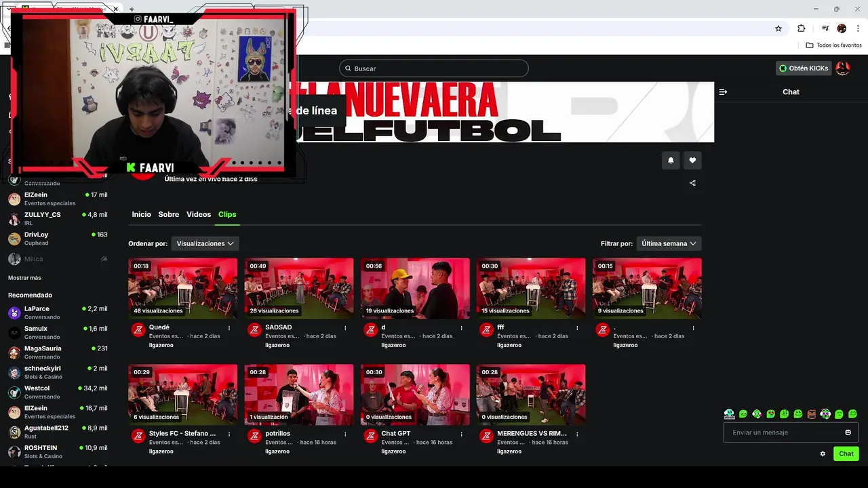The height and width of the screenshot is (488, 868).
Task: Open the browser extensions puzzle icon
Action: coord(801,28)
